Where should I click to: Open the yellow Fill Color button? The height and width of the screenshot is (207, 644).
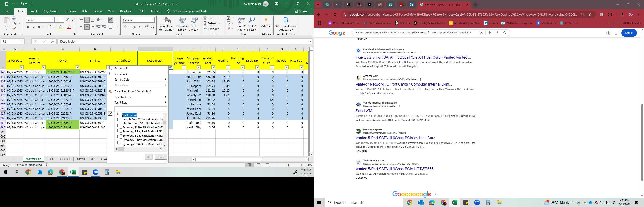60,27
